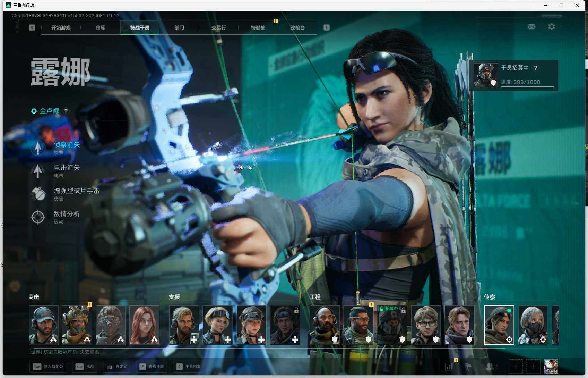The width and height of the screenshot is (588, 378).
Task: Open the recruiting operator portrait card
Action: coord(486,75)
